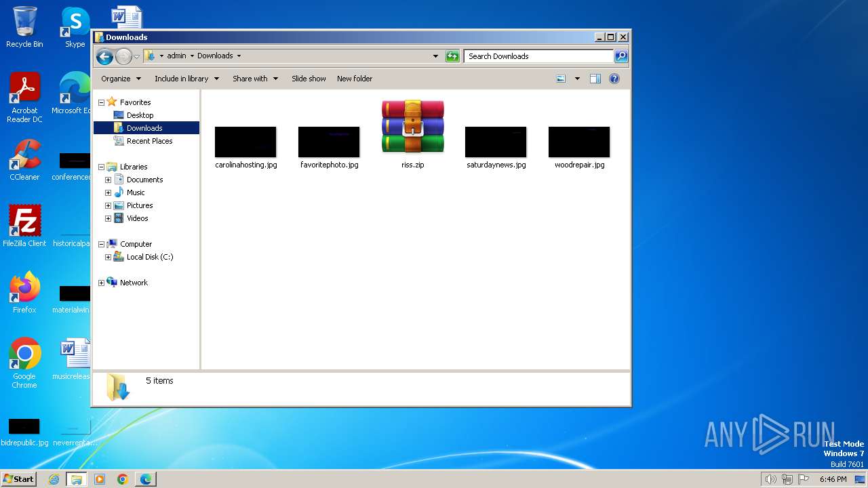Toggle the preview pane button
This screenshot has width=868, height=488.
(595, 79)
